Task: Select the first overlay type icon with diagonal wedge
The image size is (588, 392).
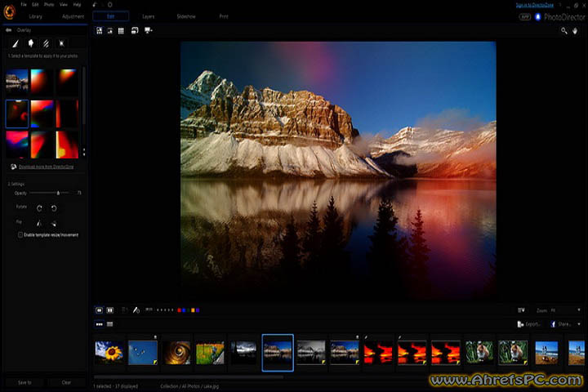Action: click(x=16, y=43)
